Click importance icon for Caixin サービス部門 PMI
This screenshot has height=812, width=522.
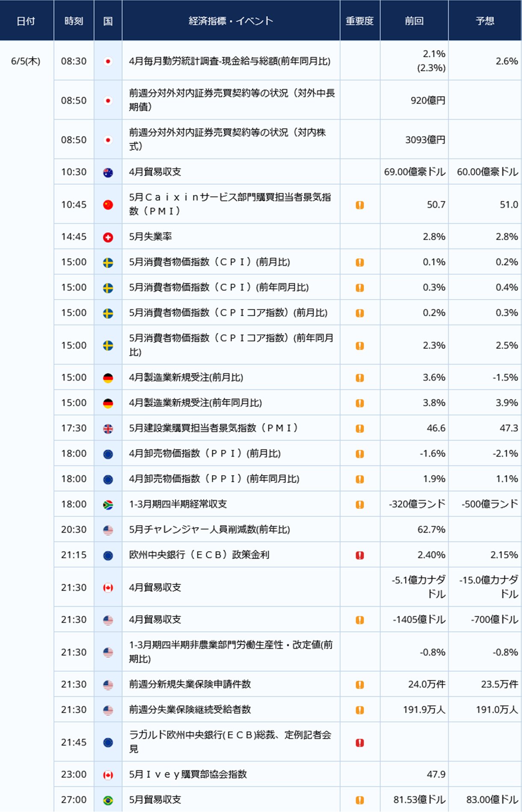tap(360, 205)
